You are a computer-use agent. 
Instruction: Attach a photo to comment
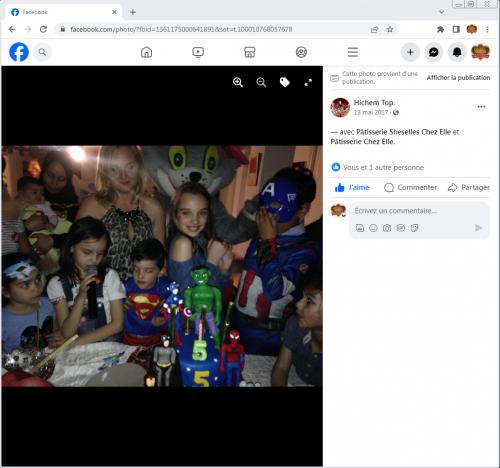tap(387, 228)
